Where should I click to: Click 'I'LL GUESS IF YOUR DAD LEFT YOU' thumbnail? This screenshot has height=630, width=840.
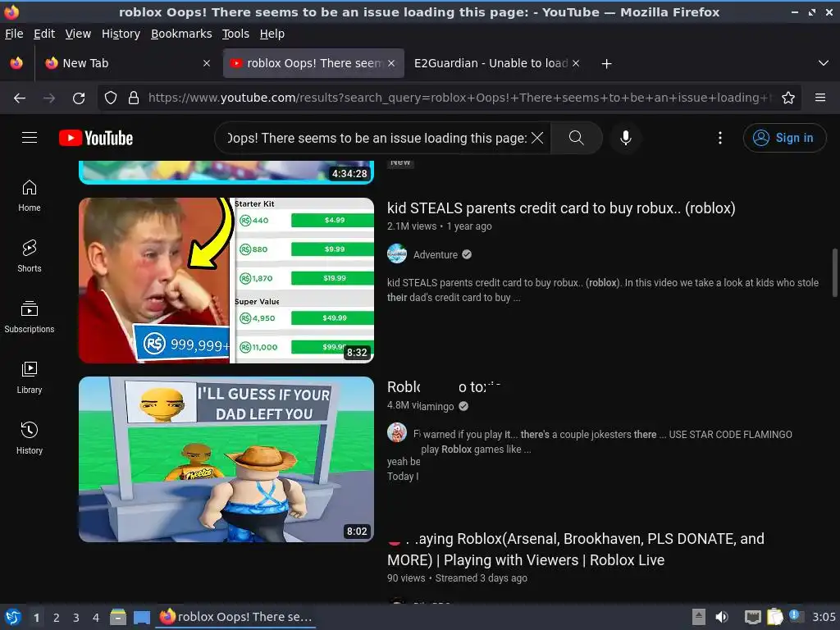click(226, 459)
